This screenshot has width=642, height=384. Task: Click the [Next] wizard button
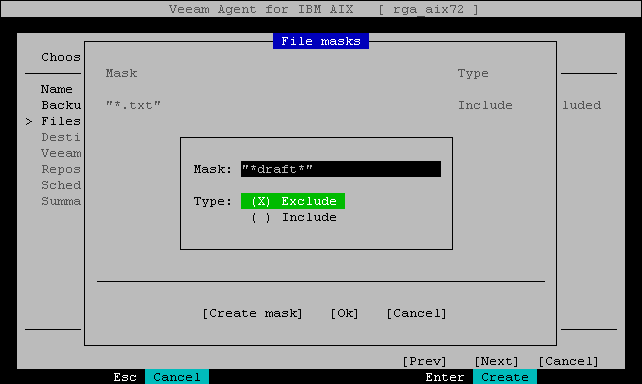(x=497, y=361)
